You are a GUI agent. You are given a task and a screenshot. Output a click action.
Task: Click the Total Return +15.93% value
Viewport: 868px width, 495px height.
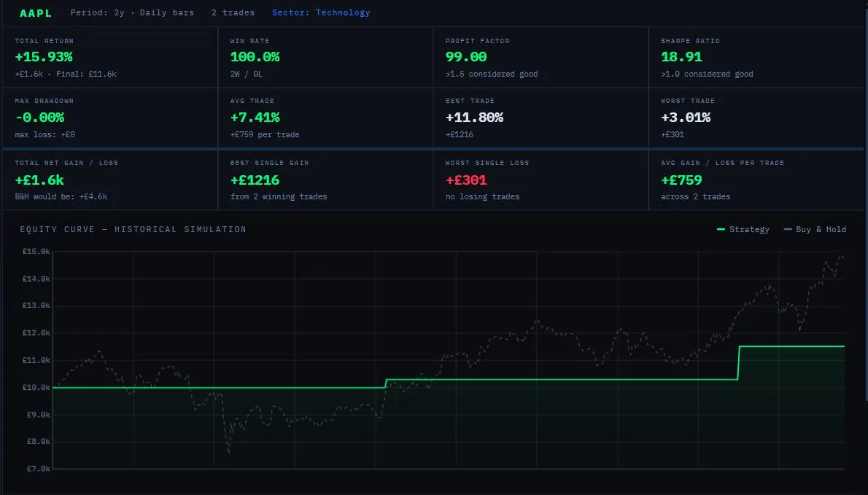tap(44, 56)
